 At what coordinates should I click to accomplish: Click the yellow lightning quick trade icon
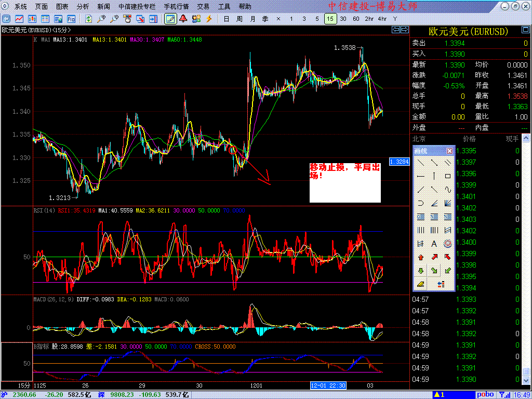209,19
